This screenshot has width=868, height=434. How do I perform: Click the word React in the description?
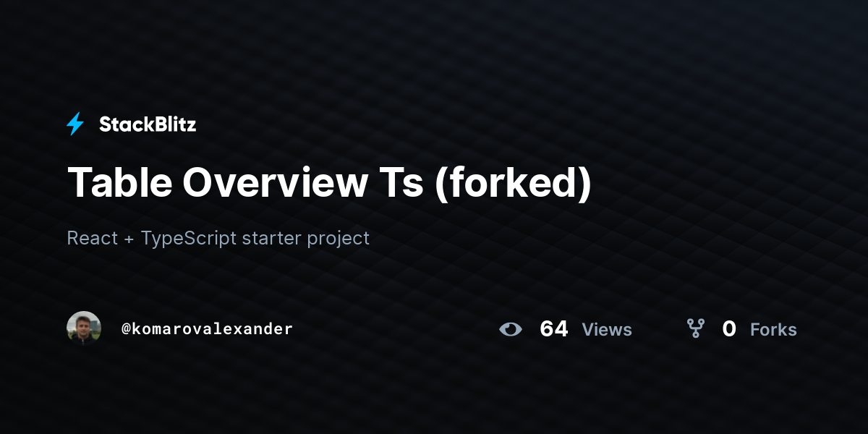[x=92, y=238]
